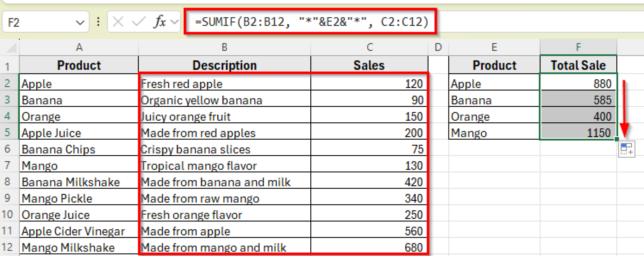Open the Insert Function fx dialog
This screenshot has height=256, width=644.
pos(160,22)
